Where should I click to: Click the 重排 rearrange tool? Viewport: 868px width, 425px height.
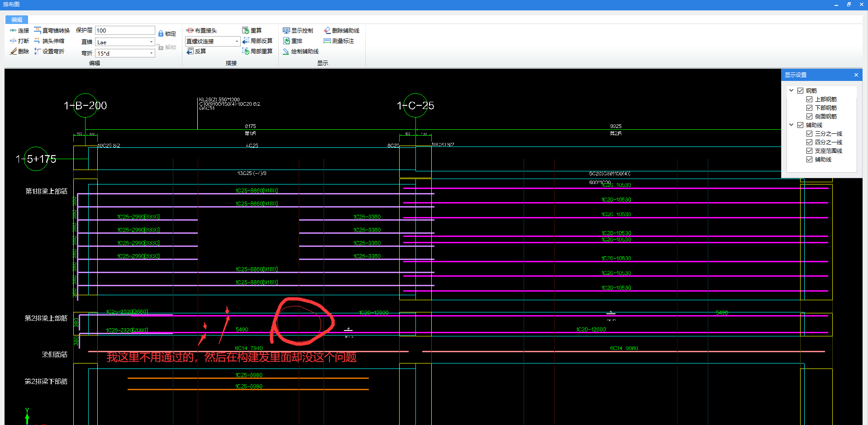[292, 41]
